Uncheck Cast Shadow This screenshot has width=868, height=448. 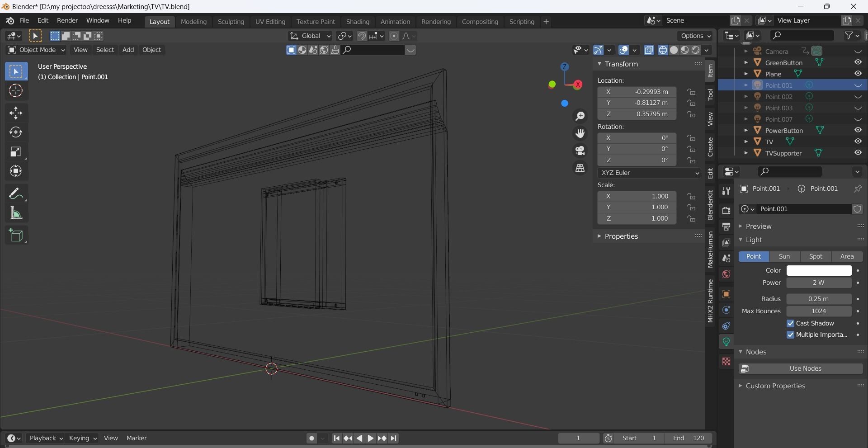790,324
